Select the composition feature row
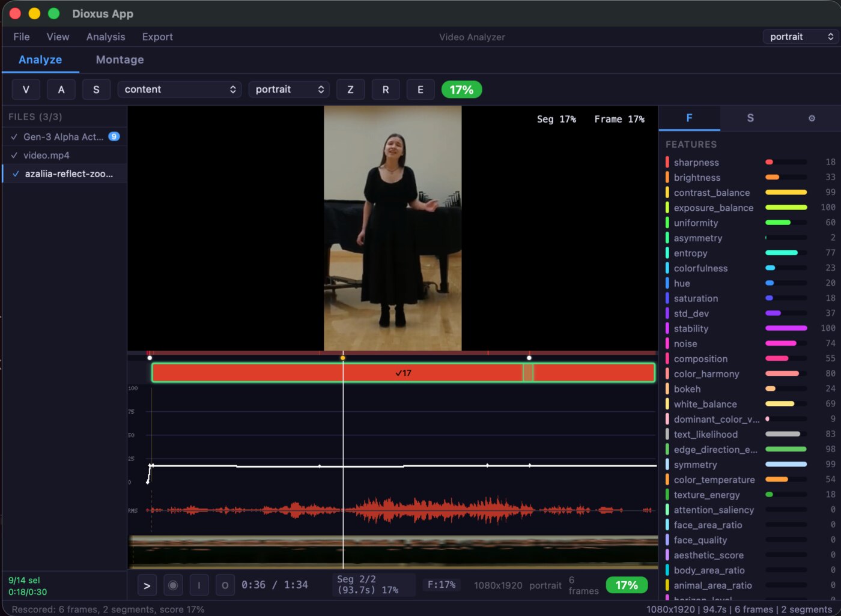Image resolution: width=841 pixels, height=616 pixels. point(750,358)
